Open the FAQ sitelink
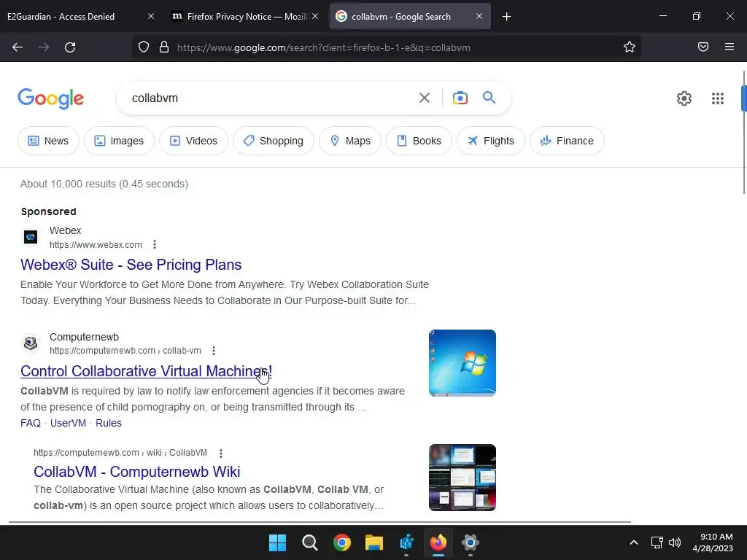 (x=31, y=423)
